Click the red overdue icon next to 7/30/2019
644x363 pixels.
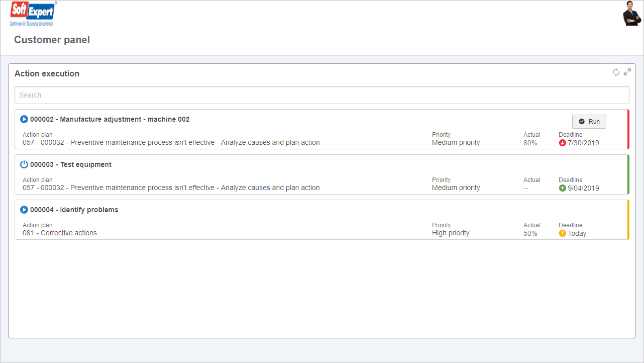(563, 143)
